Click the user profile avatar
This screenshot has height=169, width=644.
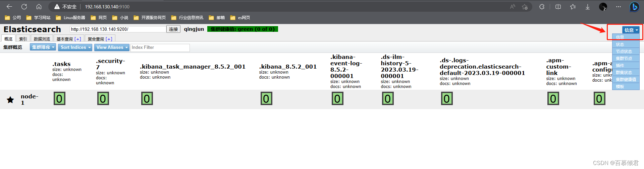click(x=603, y=7)
